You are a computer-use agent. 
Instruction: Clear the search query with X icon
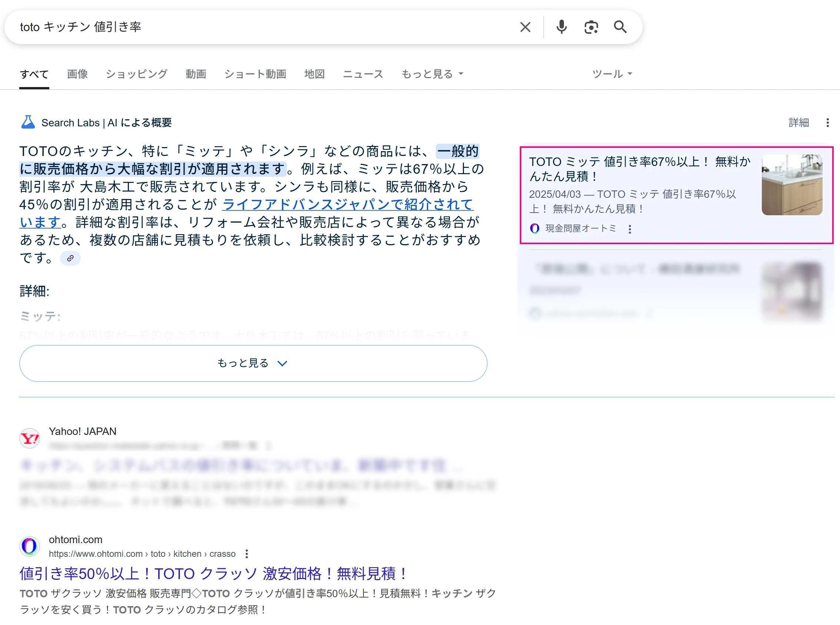coord(525,27)
